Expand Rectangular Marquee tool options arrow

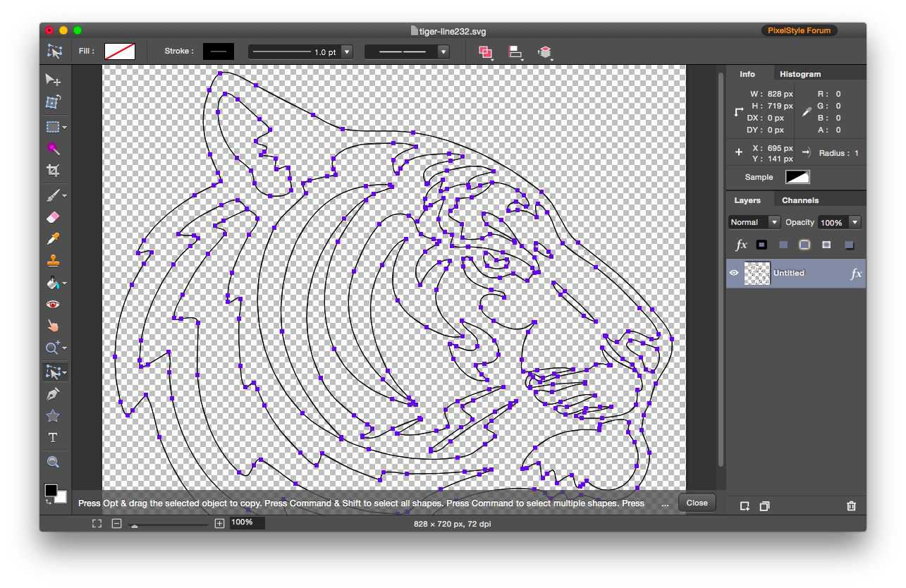point(65,128)
